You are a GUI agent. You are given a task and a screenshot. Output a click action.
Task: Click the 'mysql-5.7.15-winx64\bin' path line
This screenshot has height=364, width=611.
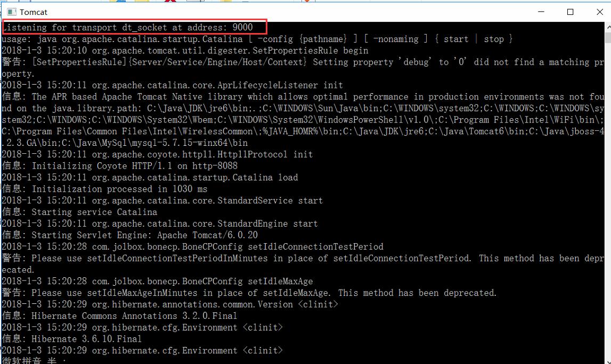[125, 143]
